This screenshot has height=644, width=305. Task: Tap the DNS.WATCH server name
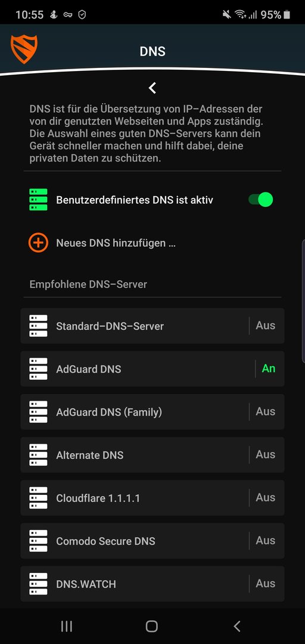pyautogui.click(x=86, y=584)
